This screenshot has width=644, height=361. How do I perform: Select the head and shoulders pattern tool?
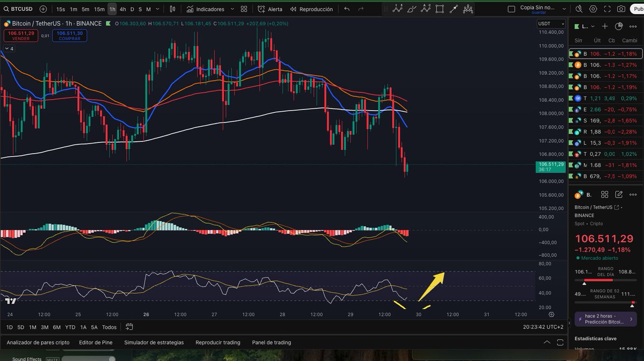pyautogui.click(x=468, y=9)
